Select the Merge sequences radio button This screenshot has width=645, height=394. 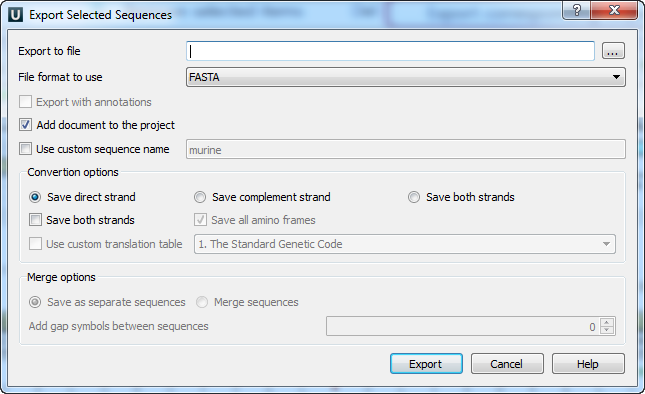pos(202,302)
